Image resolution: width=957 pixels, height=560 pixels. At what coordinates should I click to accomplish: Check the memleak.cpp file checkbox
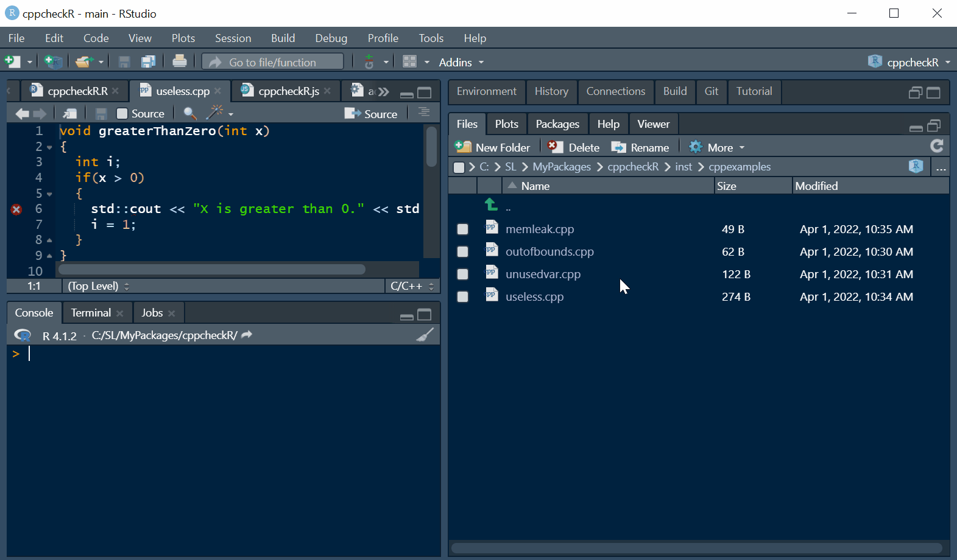[463, 229]
